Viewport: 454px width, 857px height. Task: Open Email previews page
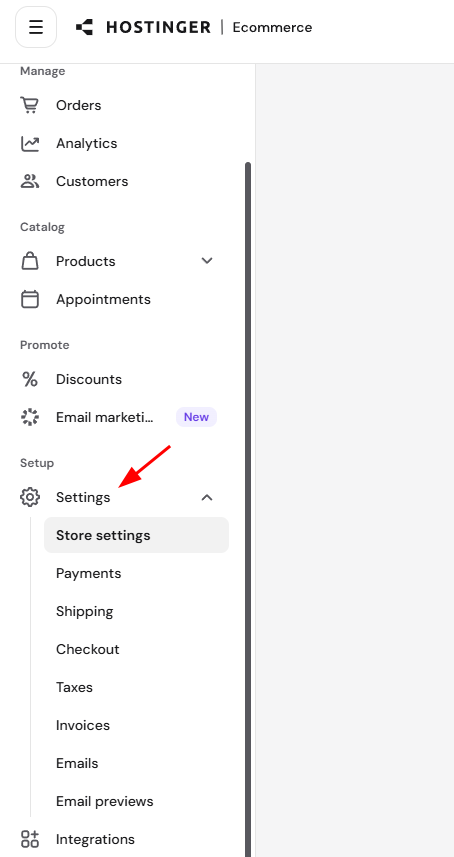point(105,801)
